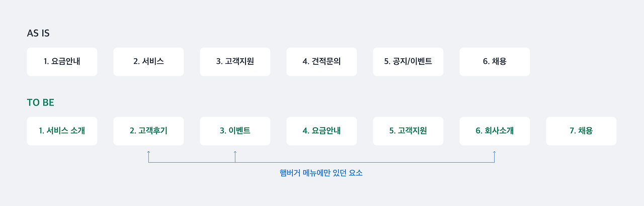Click the arrow pointing to 이벤트
Viewport: 644px width, 206px height.
pyautogui.click(x=235, y=156)
